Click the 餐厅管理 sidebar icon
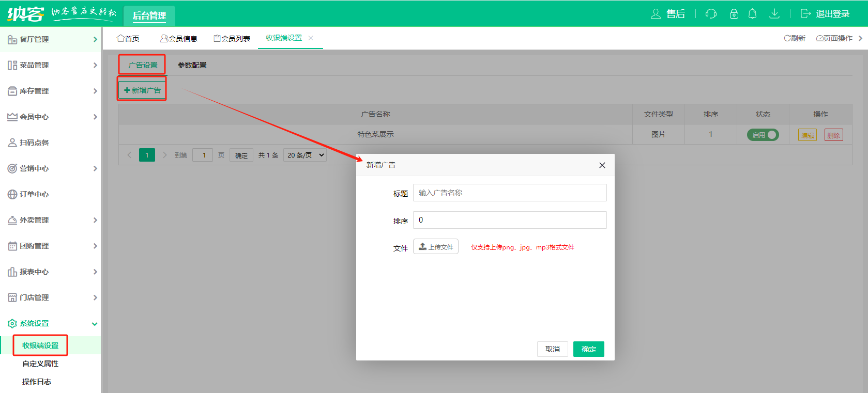This screenshot has width=868, height=393. [12, 39]
